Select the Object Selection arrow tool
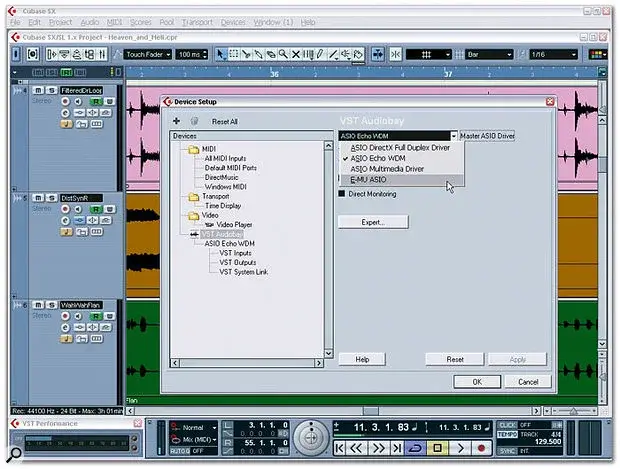 point(221,53)
